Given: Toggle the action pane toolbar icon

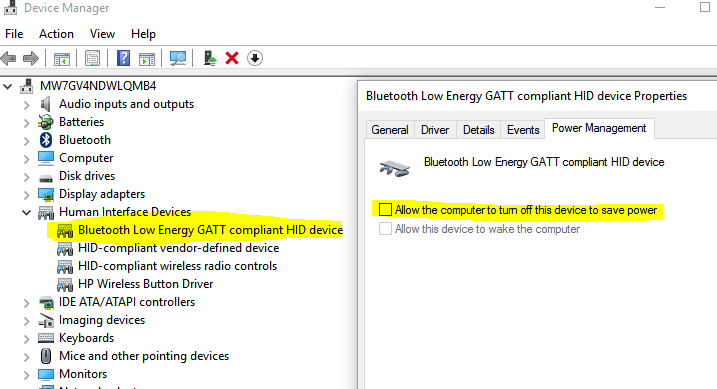Looking at the screenshot, I should [x=147, y=59].
